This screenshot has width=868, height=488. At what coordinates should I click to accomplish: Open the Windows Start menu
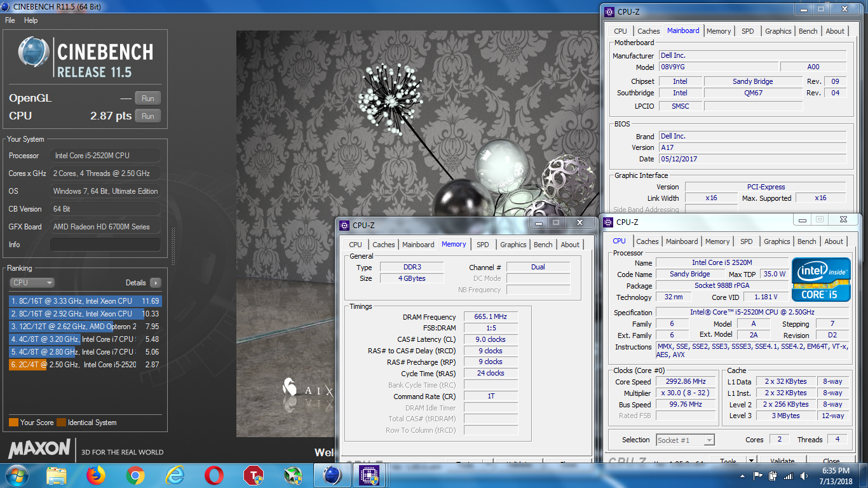click(16, 475)
